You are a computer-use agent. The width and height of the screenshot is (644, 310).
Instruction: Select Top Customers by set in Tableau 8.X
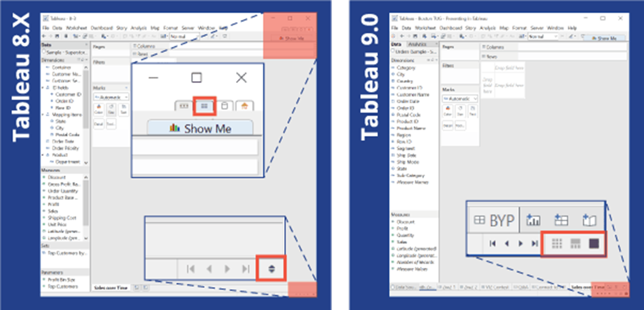67,253
